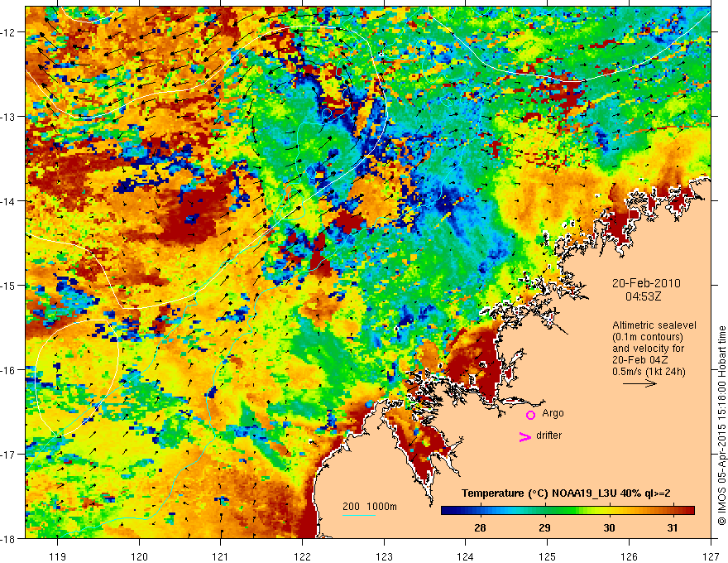This screenshot has height=563, width=728.
Task: Click the '200 1000m' depth contour label
Action: (370, 507)
